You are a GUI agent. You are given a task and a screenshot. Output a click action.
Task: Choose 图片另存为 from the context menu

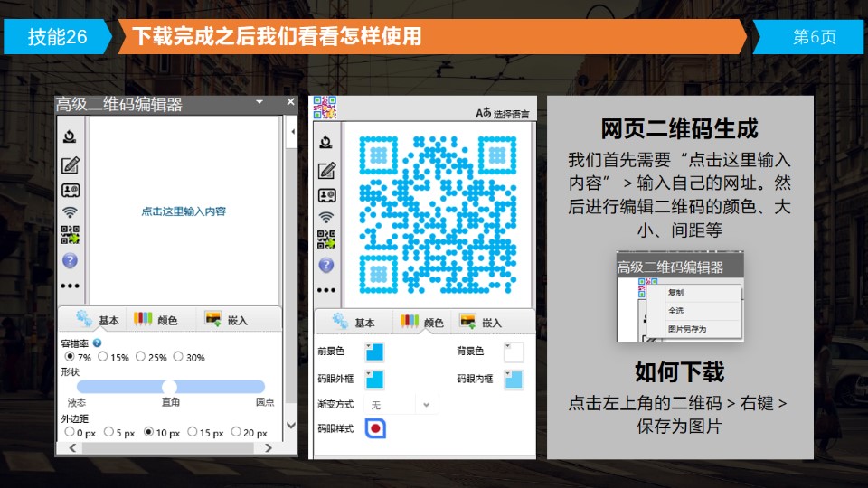(x=687, y=329)
